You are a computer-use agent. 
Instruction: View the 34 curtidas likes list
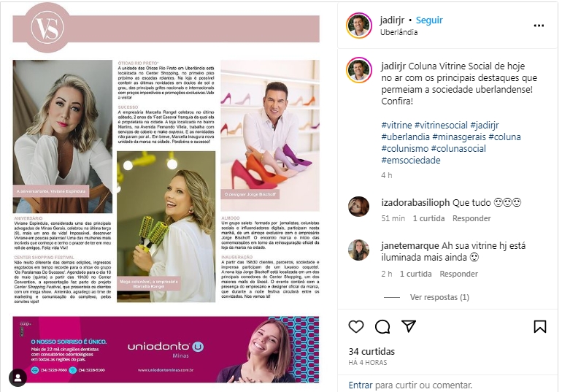tap(372, 352)
